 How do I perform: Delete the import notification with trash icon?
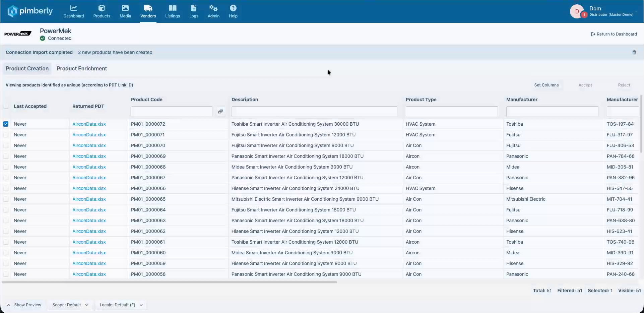(634, 52)
